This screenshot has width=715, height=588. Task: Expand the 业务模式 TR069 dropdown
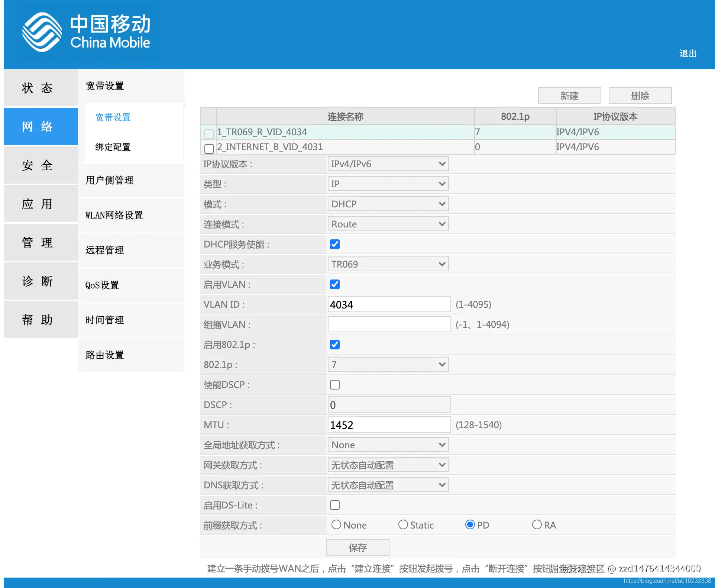pos(388,264)
